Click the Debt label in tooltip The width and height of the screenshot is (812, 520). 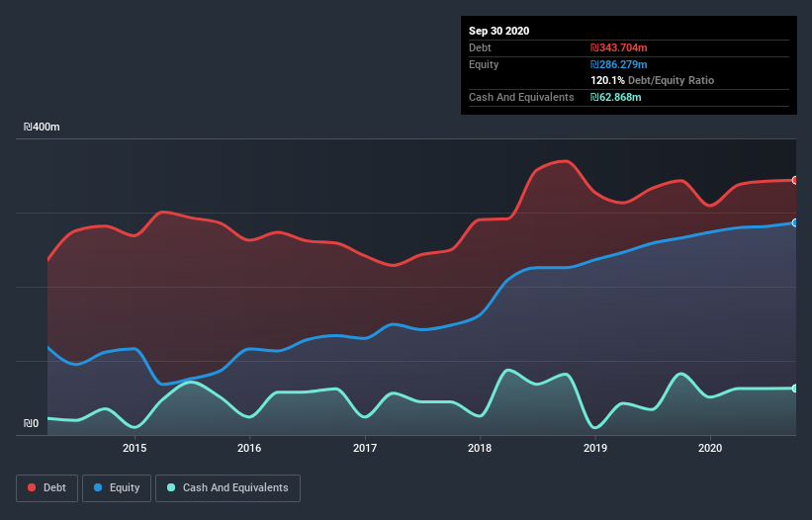[x=480, y=47]
